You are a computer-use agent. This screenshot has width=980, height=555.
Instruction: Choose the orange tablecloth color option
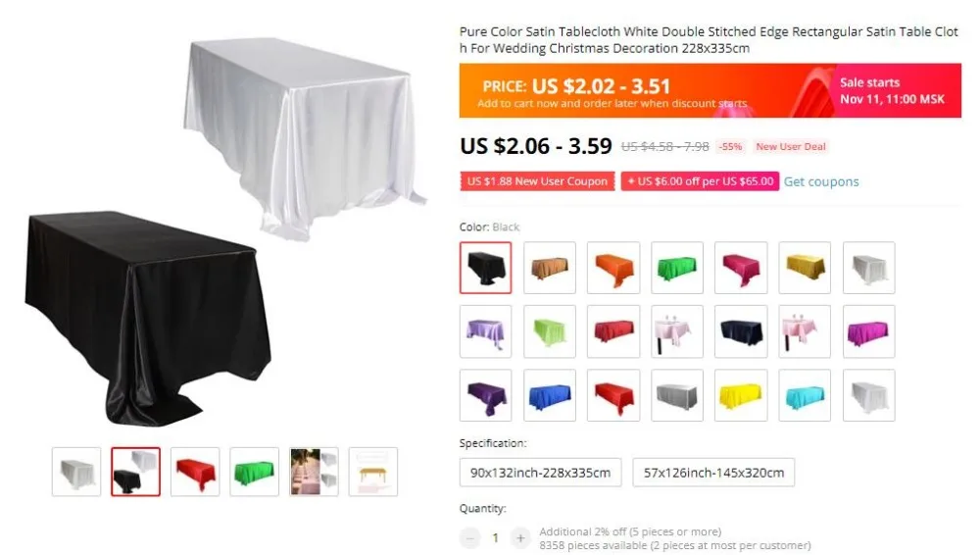pos(613,268)
